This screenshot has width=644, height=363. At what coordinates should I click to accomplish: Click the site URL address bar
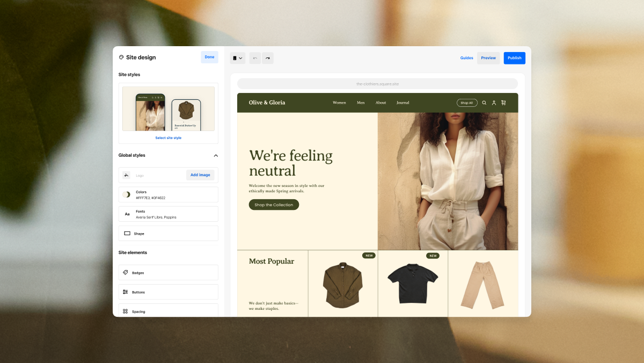coord(377,84)
